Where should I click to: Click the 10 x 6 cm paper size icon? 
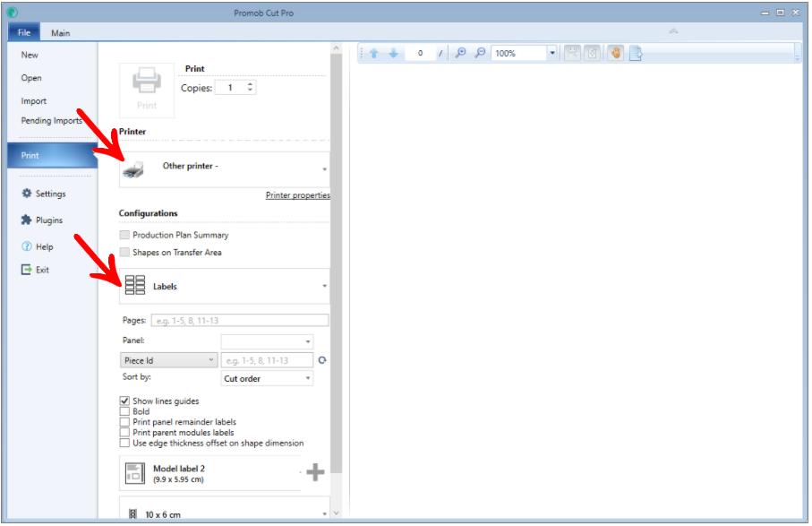(x=133, y=514)
